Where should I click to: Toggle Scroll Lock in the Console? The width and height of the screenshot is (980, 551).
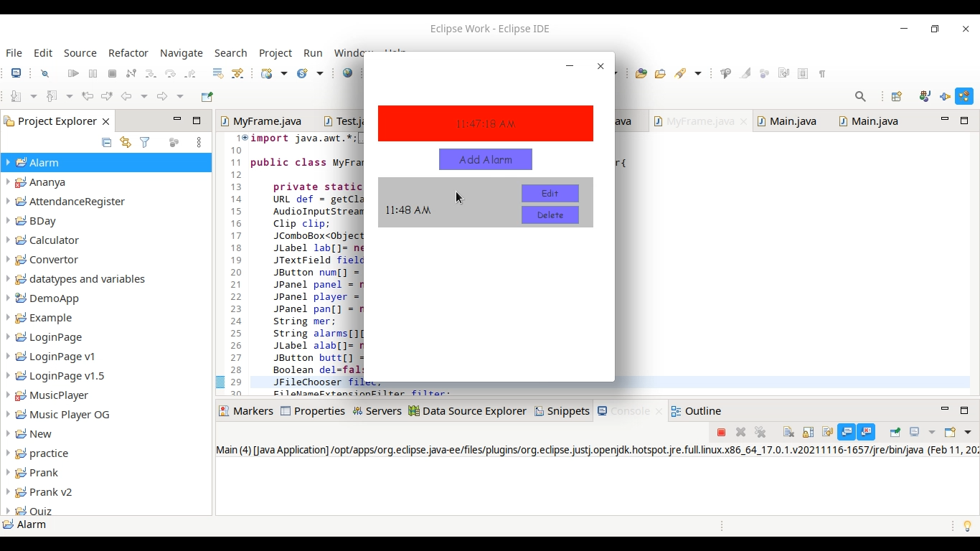coord(807,432)
